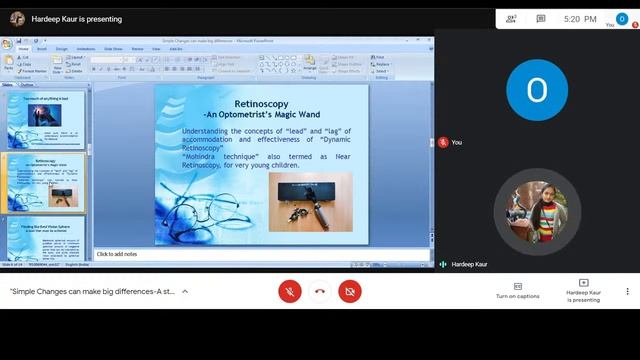Click the retinoscope photo on the slide
Viewport: 640px width, 360px height.
pos(311,202)
